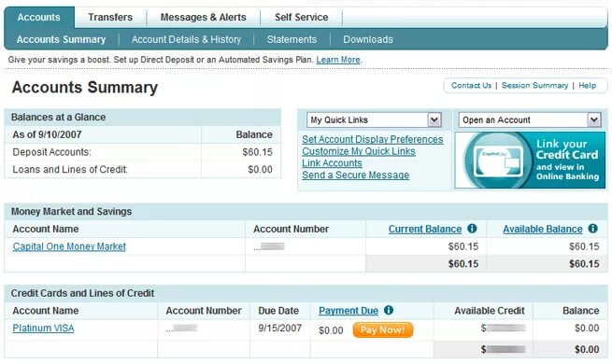Click the Payment Due column link

(349, 311)
